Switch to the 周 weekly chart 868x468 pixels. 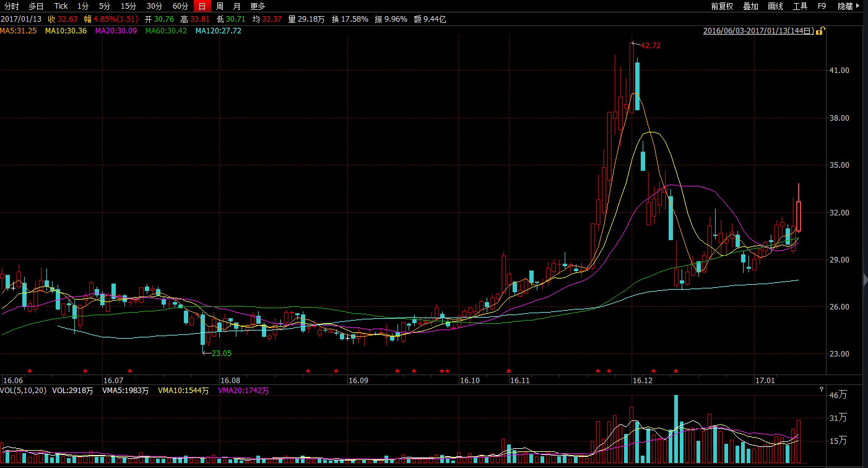[220, 6]
